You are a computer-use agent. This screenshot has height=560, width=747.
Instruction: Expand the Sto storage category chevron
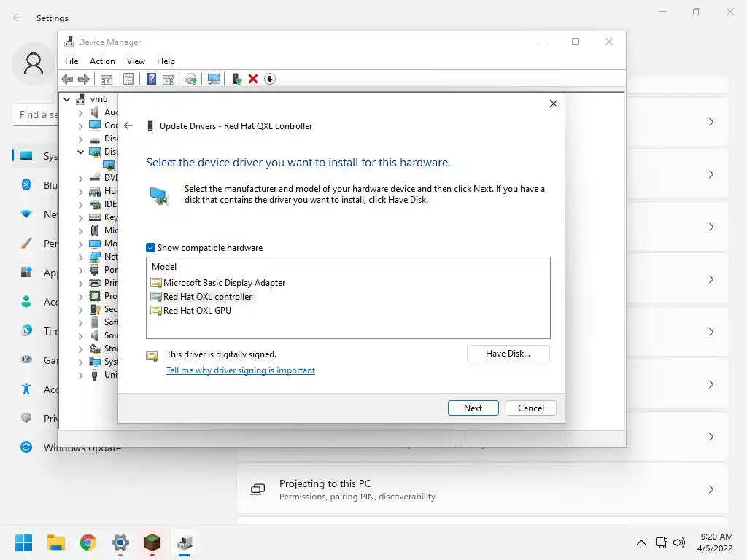80,349
